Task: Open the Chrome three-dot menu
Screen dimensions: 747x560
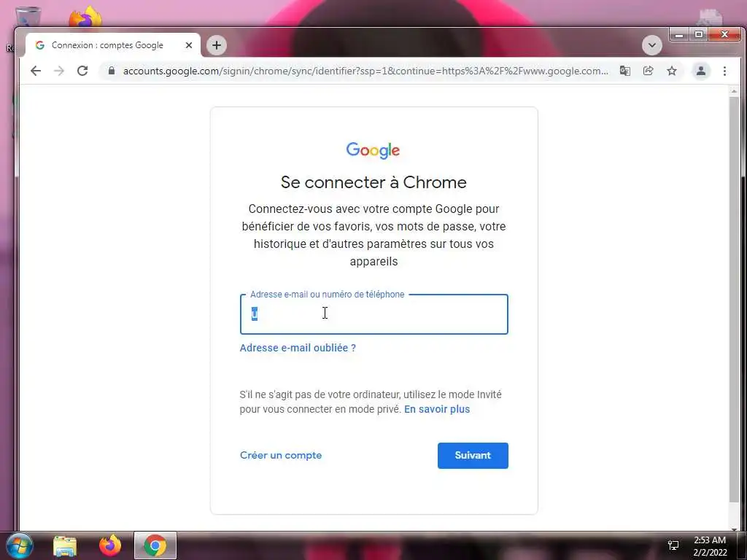Action: pyautogui.click(x=724, y=71)
